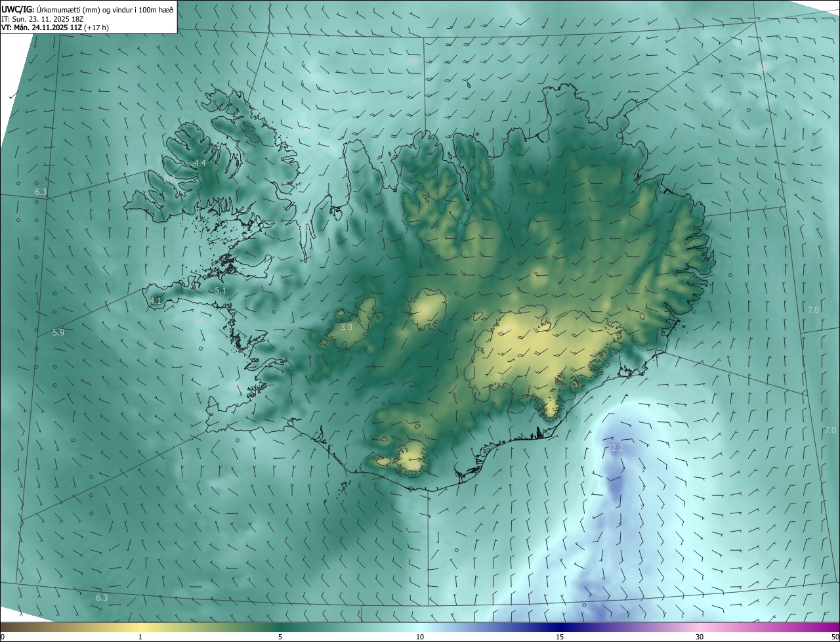This screenshot has width=840, height=642.
Task: Click the 50 tick on the color scale
Action: tap(835, 637)
